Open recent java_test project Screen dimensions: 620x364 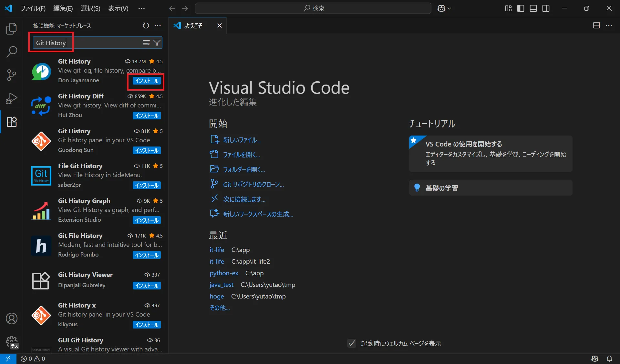(x=222, y=285)
